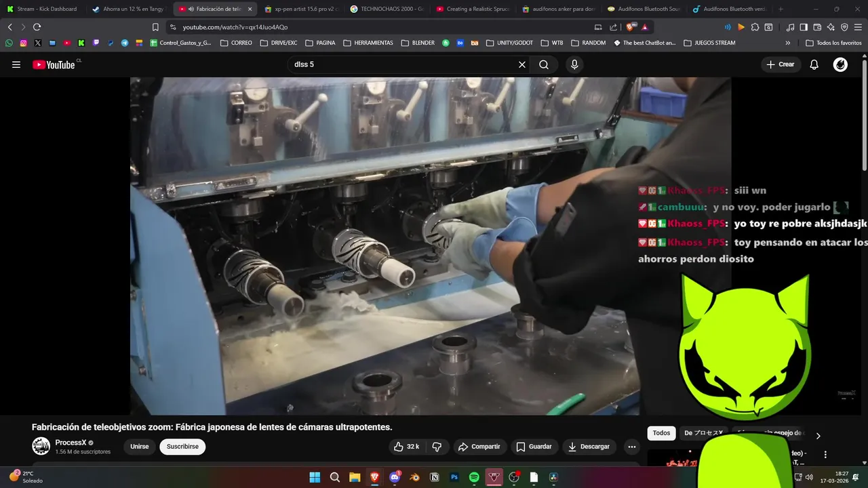Image resolution: width=868 pixels, height=488 pixels.
Task: Open the ProcessX channel name link
Action: click(71, 443)
